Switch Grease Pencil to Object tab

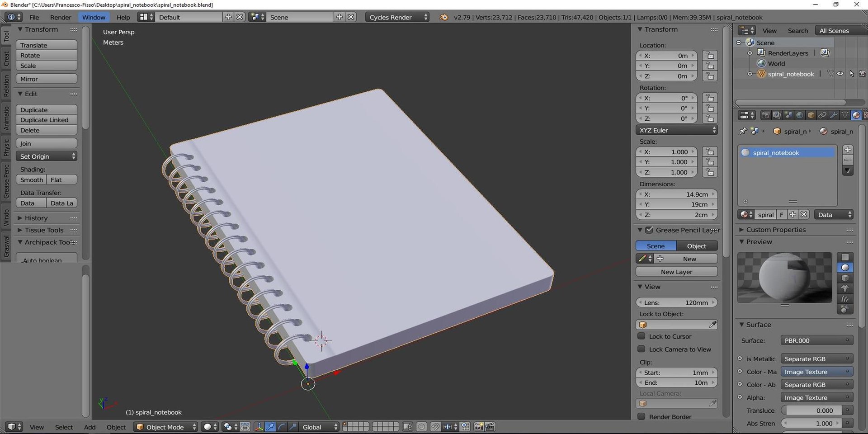[697, 246]
